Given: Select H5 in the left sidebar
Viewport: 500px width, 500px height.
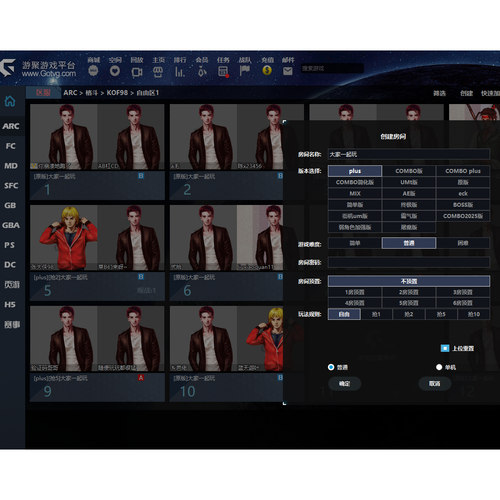Looking at the screenshot, I should 10,304.
